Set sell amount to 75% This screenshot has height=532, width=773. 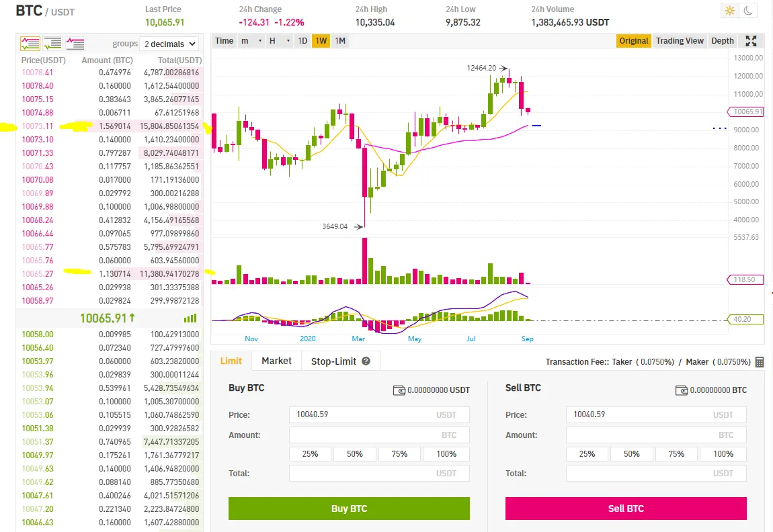(676, 453)
